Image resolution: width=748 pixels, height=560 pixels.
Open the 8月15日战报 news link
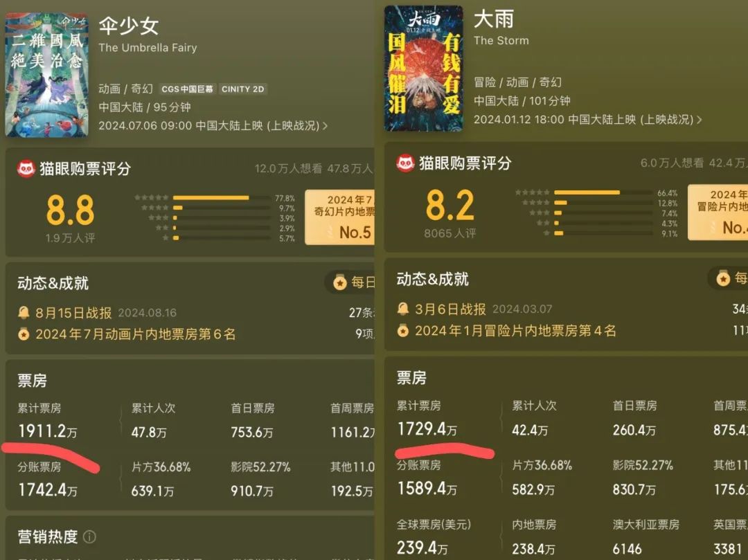click(73, 313)
